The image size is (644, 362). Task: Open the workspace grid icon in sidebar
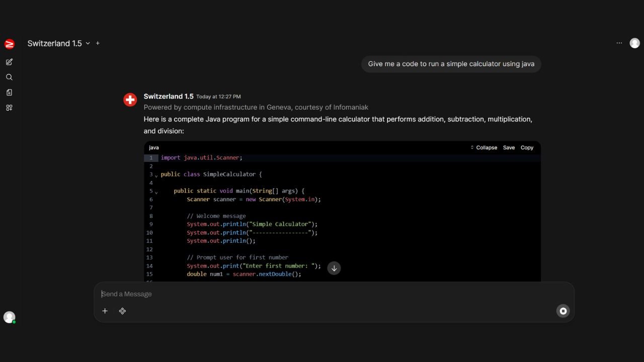point(9,108)
